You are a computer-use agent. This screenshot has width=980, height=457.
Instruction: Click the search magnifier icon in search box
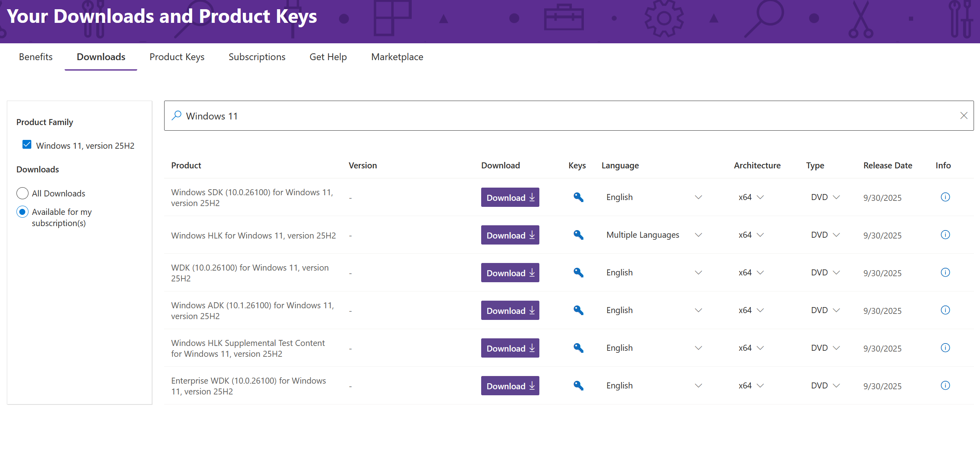(x=176, y=115)
